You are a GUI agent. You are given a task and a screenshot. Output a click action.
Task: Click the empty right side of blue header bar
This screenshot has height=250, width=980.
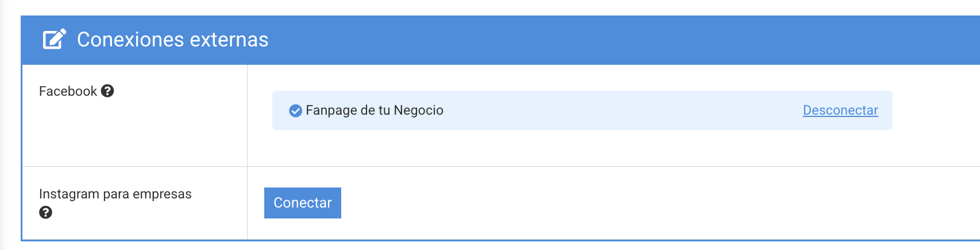632,40
